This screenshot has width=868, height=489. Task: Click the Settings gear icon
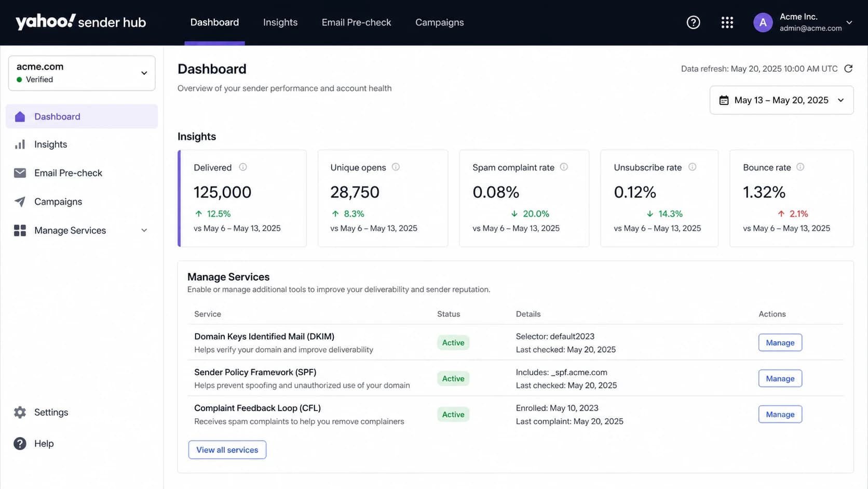(x=20, y=412)
